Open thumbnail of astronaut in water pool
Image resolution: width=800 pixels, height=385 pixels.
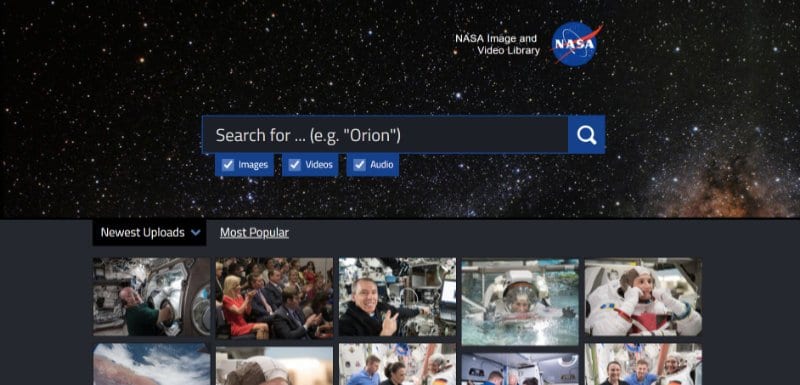coord(520,302)
